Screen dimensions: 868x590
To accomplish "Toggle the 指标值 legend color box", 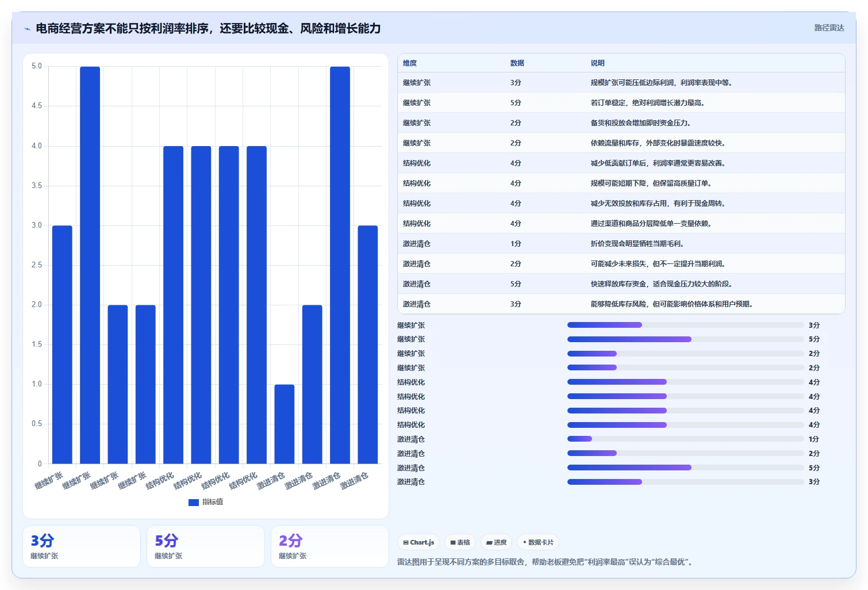I will click(x=194, y=502).
